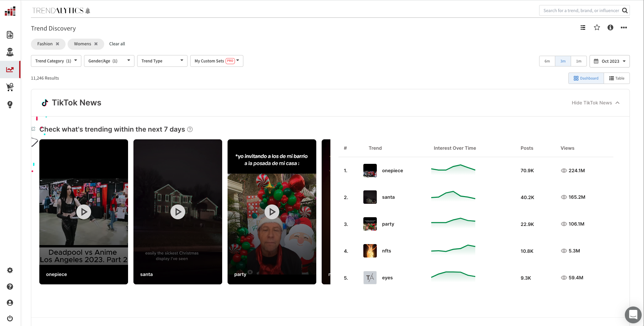Open the user account icon in sidebar
This screenshot has height=326, width=644.
10,302
